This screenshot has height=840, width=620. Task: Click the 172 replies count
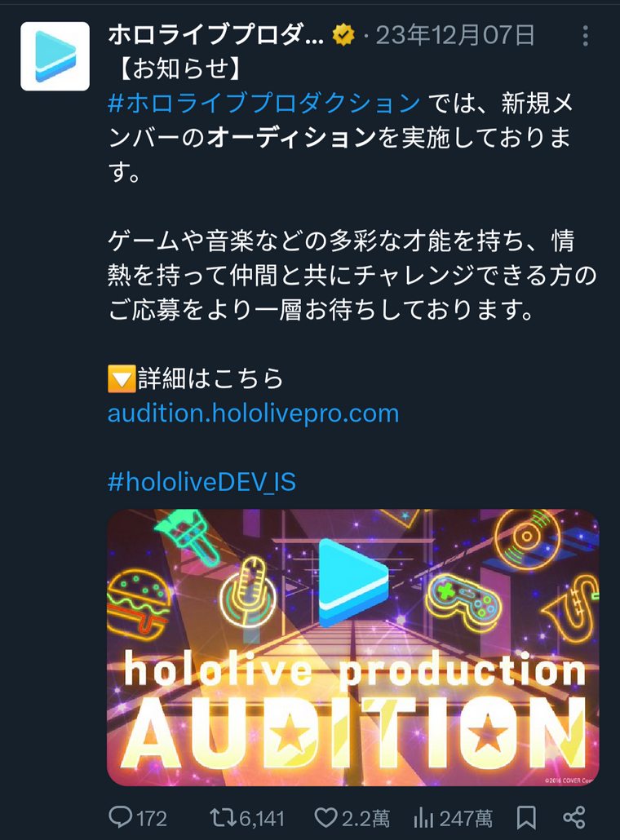[152, 819]
